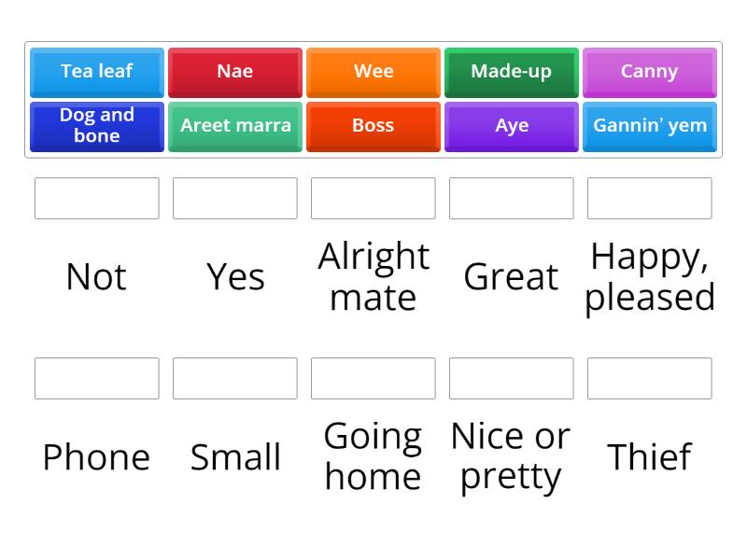747x560 pixels.
Task: Select the slot above 'Happy, pleased'
Action: tap(650, 198)
